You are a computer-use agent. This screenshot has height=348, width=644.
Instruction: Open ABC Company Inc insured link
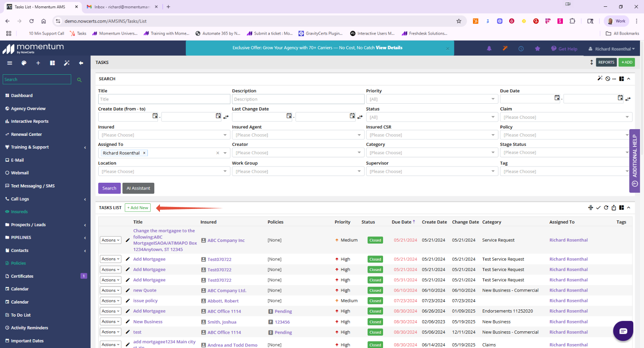(226, 240)
